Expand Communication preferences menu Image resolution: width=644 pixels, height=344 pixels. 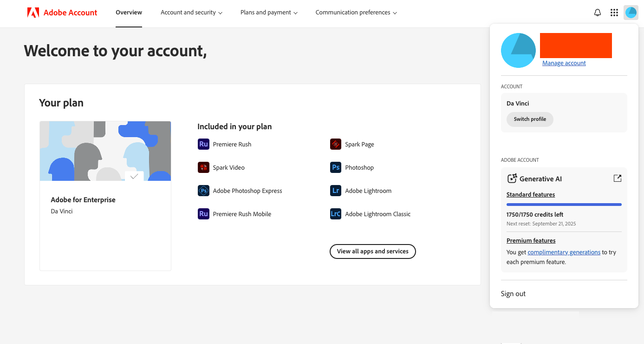coord(356,13)
